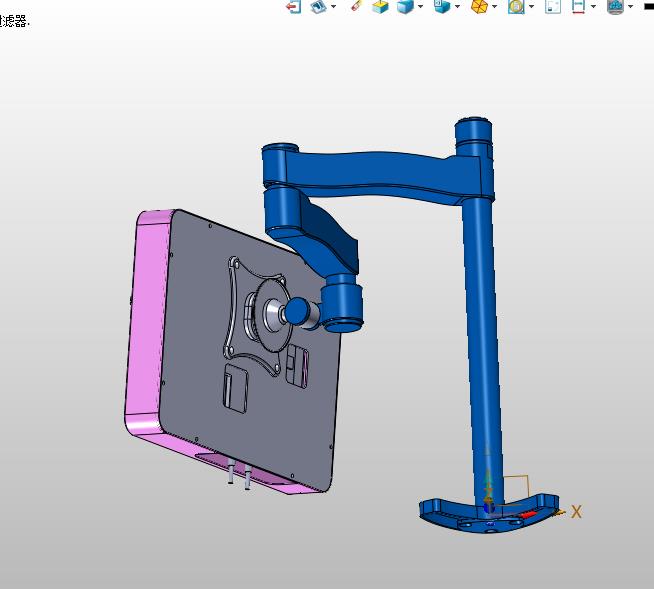654x589 pixels.
Task: Select the cylindrical cap atop the pole
Action: 473,129
